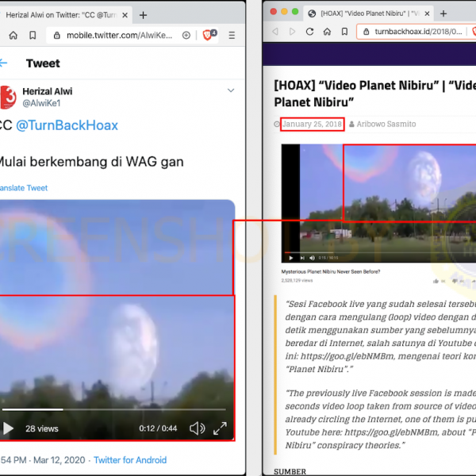Go back in TurnBackHoax browser window
This screenshot has width=476, height=476.
pos(275,32)
